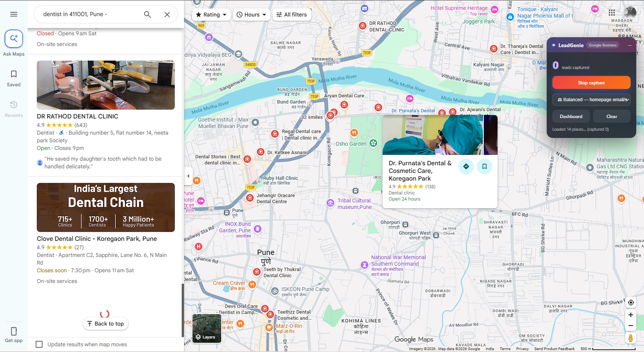Click National War Memorial marker
Viewport: 644px width, 352px height.
tap(365, 265)
